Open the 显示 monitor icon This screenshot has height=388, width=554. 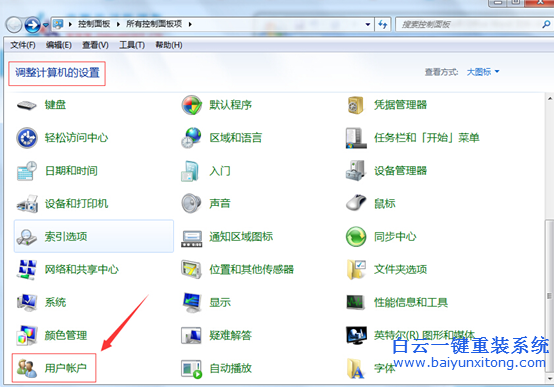pyautogui.click(x=191, y=302)
